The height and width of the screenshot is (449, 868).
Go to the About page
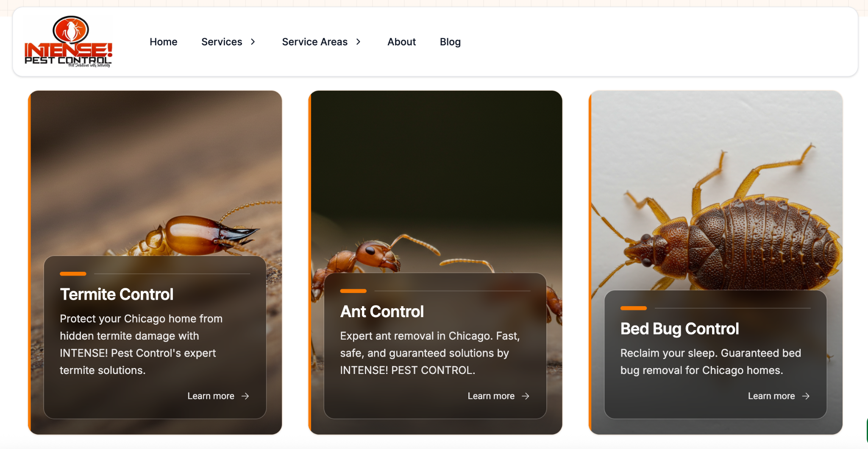(x=401, y=42)
